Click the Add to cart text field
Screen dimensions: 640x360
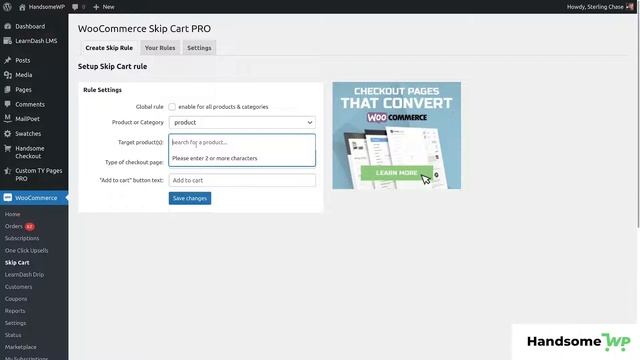click(x=242, y=180)
